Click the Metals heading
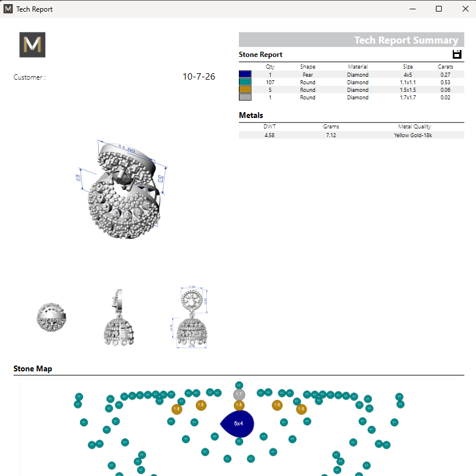476x476 pixels. 250,115
